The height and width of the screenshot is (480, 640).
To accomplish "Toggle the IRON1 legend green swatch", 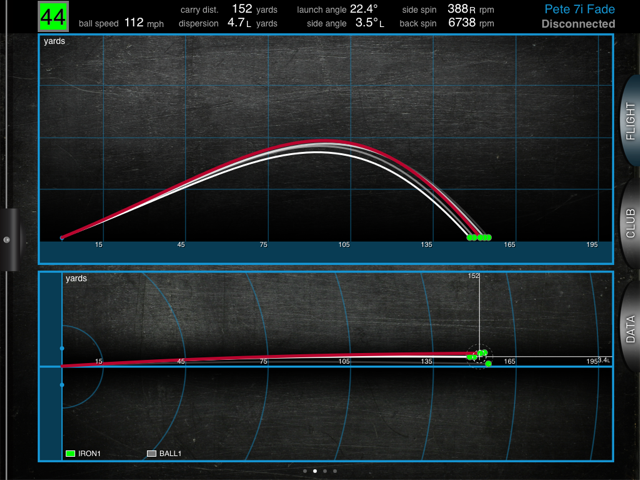I will pos(70,453).
